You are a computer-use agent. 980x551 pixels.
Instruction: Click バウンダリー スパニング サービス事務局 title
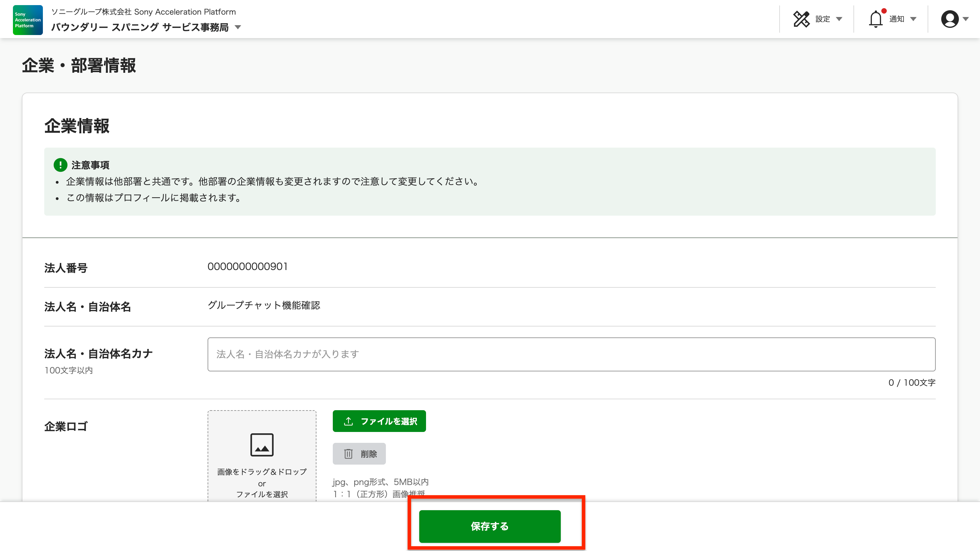click(140, 27)
